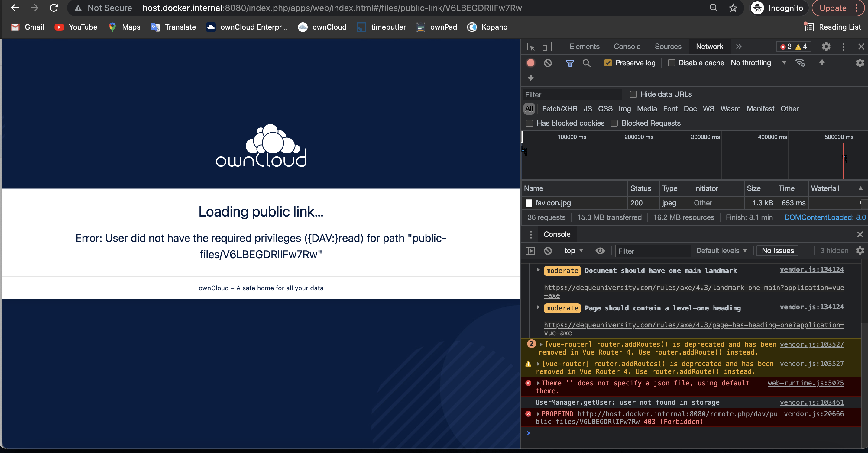868x453 pixels.
Task: Open DevTools settings gear in the top tab bar
Action: click(826, 47)
